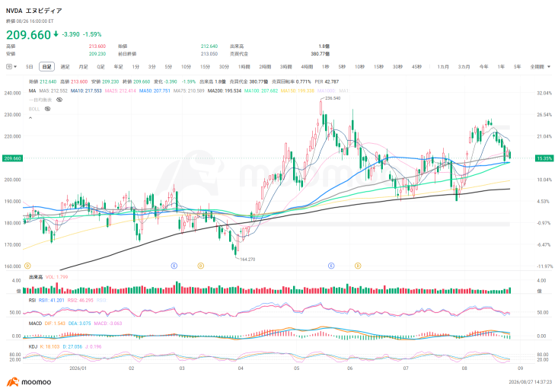Select the 15秒 interval
This screenshot has height=392, width=558.
click(378, 66)
